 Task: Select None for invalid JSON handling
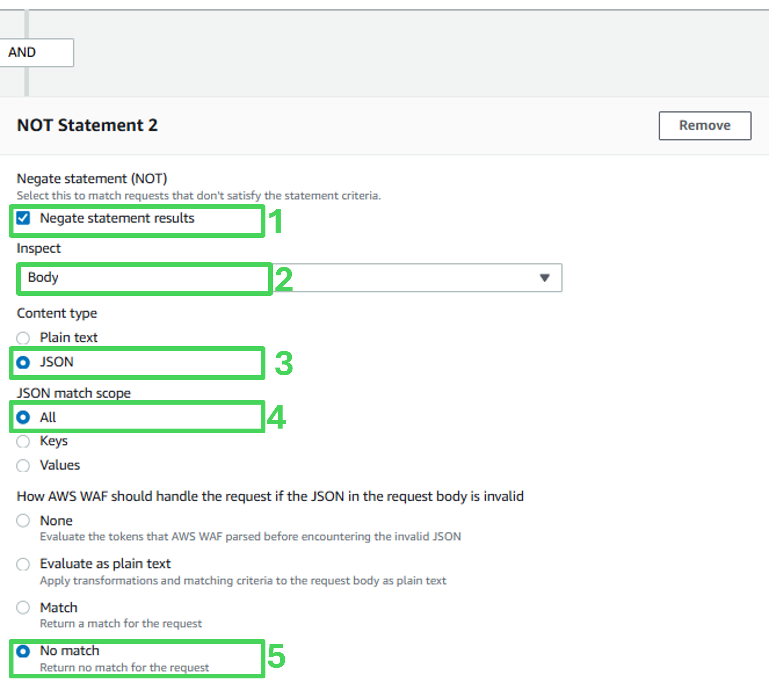tap(23, 520)
